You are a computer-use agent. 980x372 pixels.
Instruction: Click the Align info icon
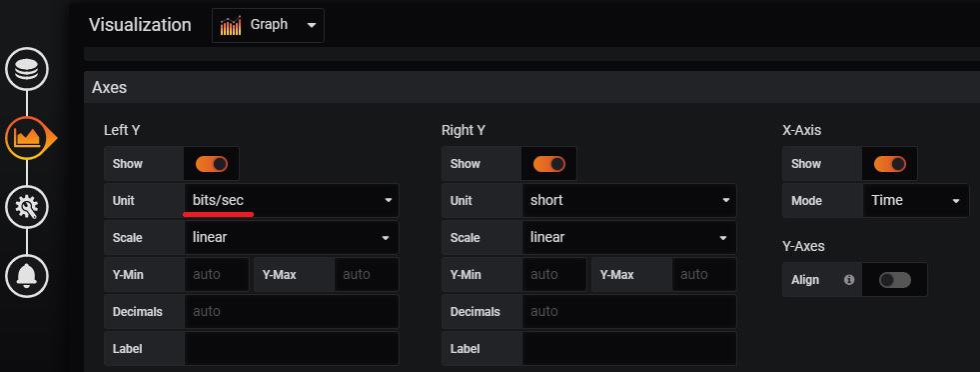(849, 279)
